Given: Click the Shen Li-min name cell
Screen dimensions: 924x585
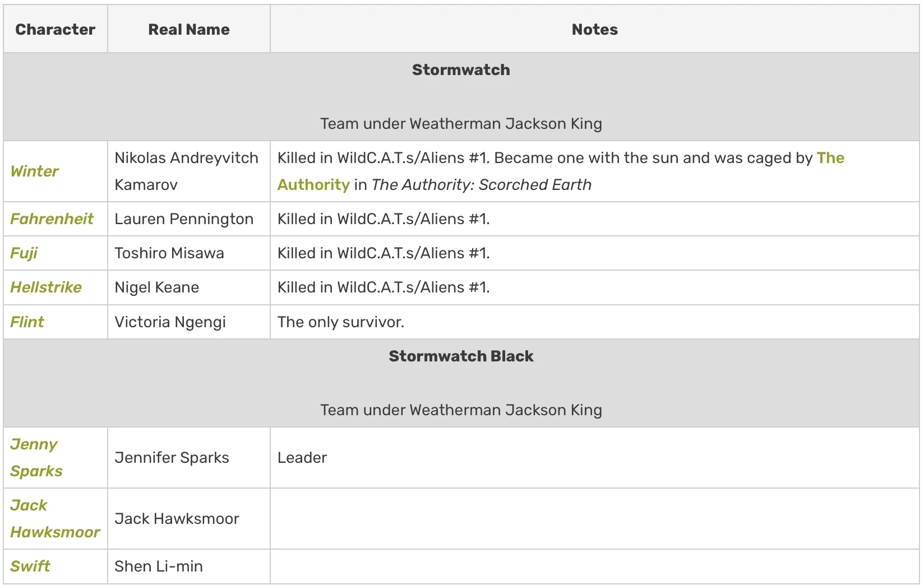Looking at the screenshot, I should pos(159,567).
